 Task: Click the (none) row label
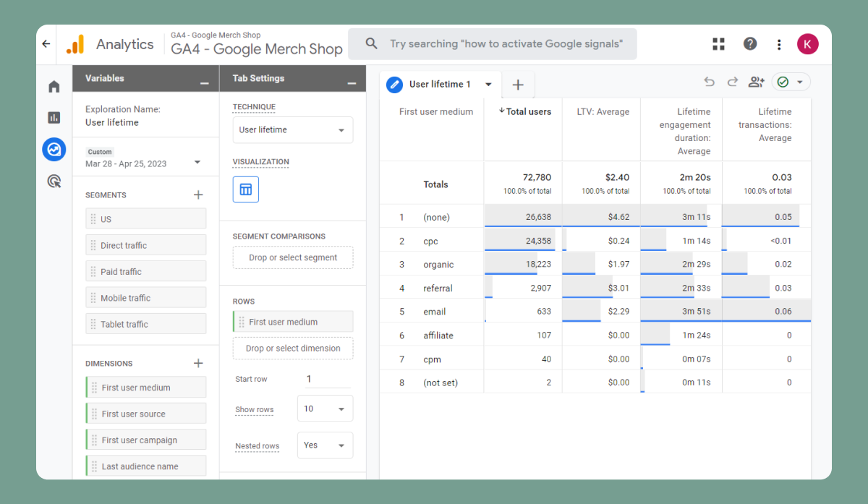[436, 217]
